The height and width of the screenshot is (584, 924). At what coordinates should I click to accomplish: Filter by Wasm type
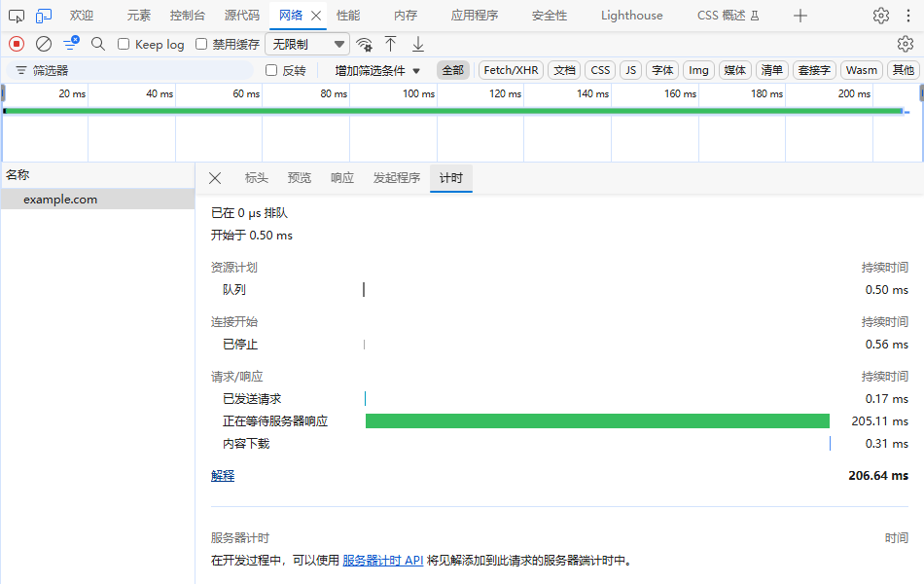[862, 71]
